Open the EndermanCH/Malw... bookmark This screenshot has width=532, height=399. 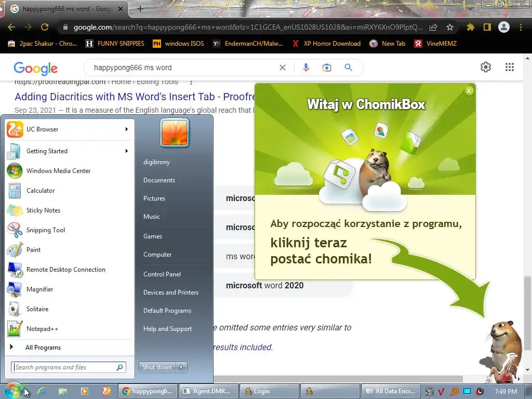tap(248, 44)
